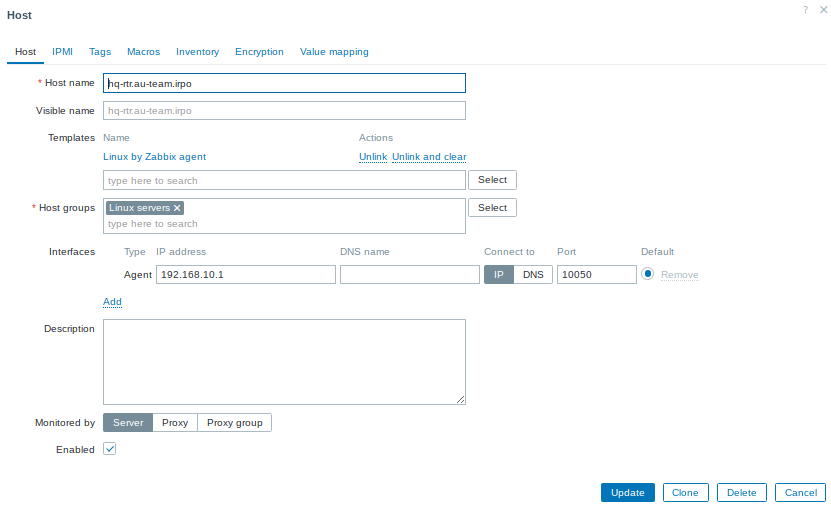This screenshot has height=506, width=831.
Task: Select Proxy group monitoring option
Action: click(234, 423)
